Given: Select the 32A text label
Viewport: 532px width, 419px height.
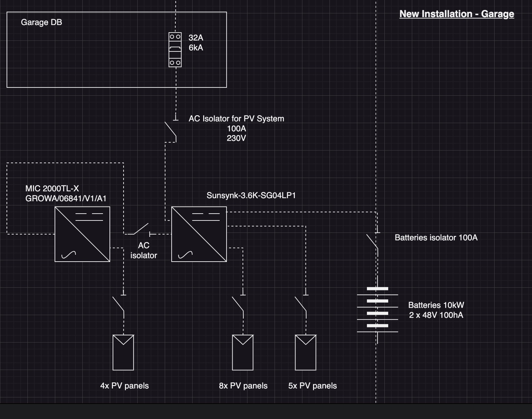Looking at the screenshot, I should tap(196, 38).
